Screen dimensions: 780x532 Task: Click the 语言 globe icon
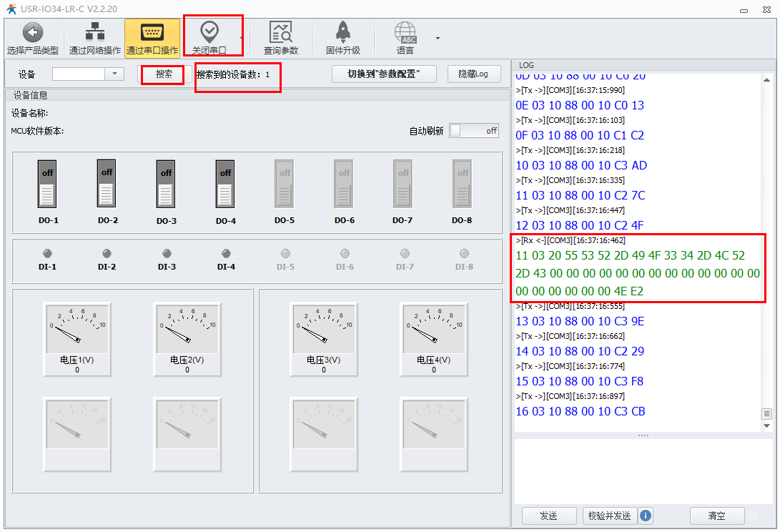tap(405, 32)
